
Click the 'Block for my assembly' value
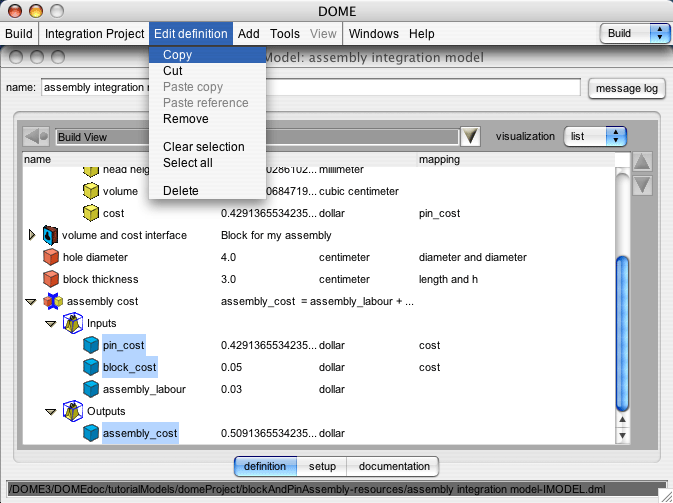[276, 235]
